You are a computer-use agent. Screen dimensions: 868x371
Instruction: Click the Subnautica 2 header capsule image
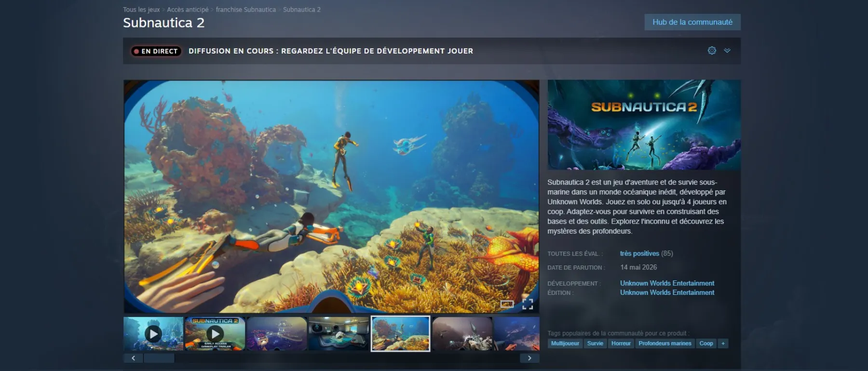tap(644, 125)
